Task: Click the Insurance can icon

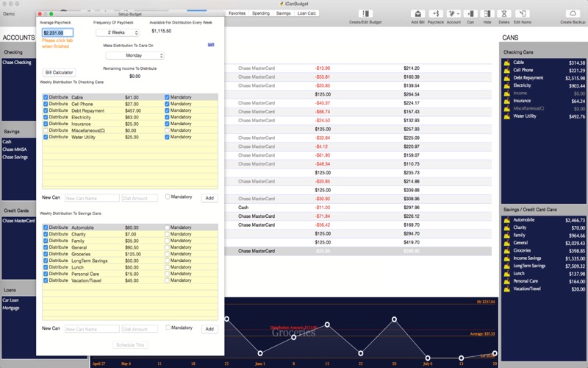Action: coord(507,101)
